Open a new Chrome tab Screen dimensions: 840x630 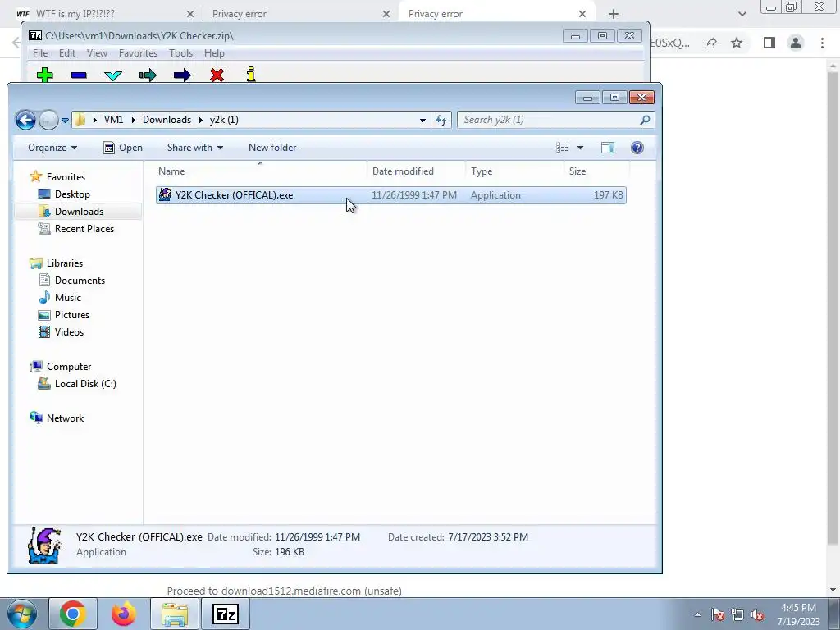614,14
